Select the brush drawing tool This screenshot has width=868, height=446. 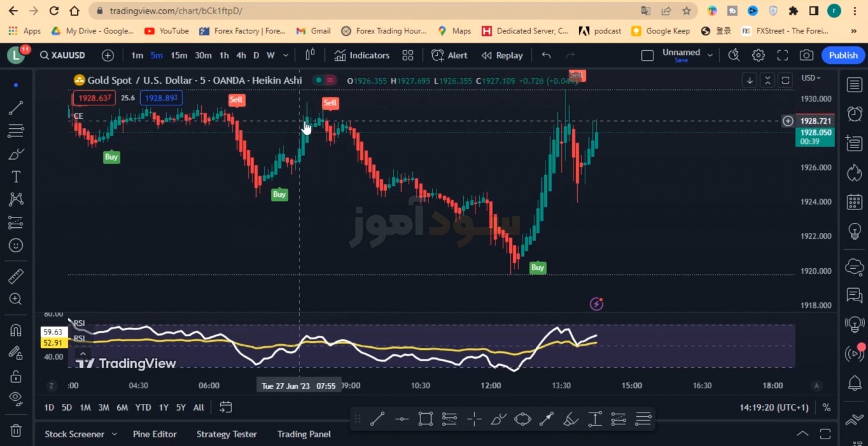(x=16, y=154)
